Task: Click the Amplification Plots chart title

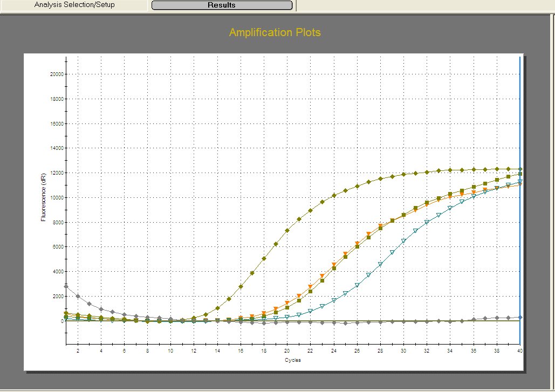Action: [275, 32]
